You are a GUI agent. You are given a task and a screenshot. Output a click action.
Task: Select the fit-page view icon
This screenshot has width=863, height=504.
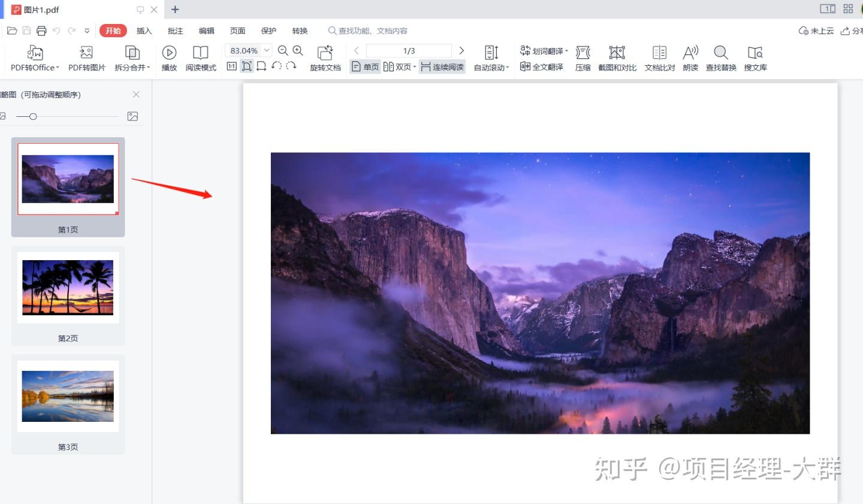tap(247, 66)
